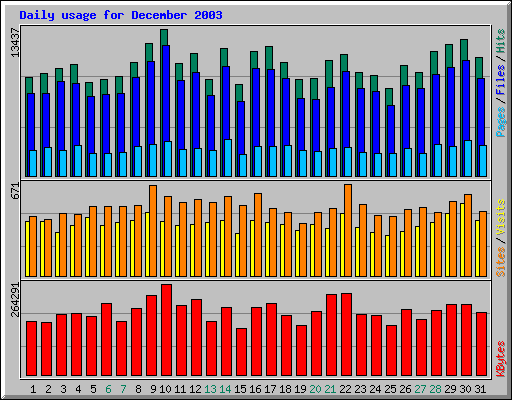The height and width of the screenshot is (400, 512).
Task: Select the yellow Sites bar for day 15
Action: (237, 255)
